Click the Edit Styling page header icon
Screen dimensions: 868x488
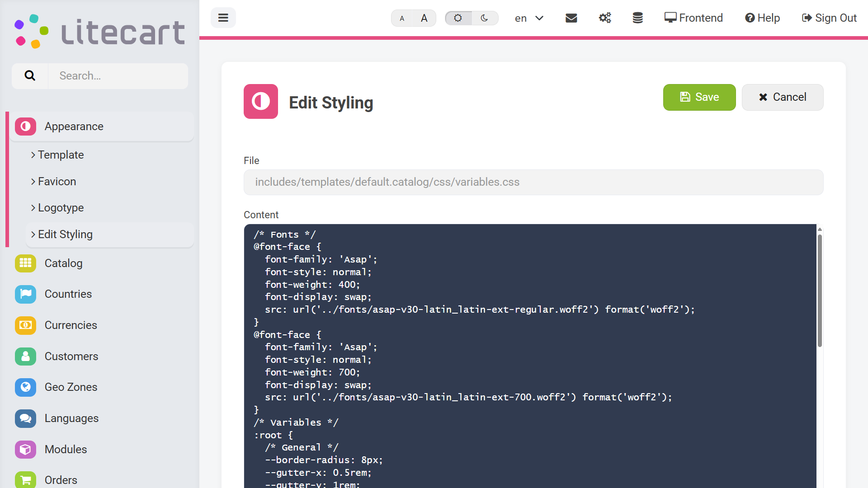tap(261, 101)
